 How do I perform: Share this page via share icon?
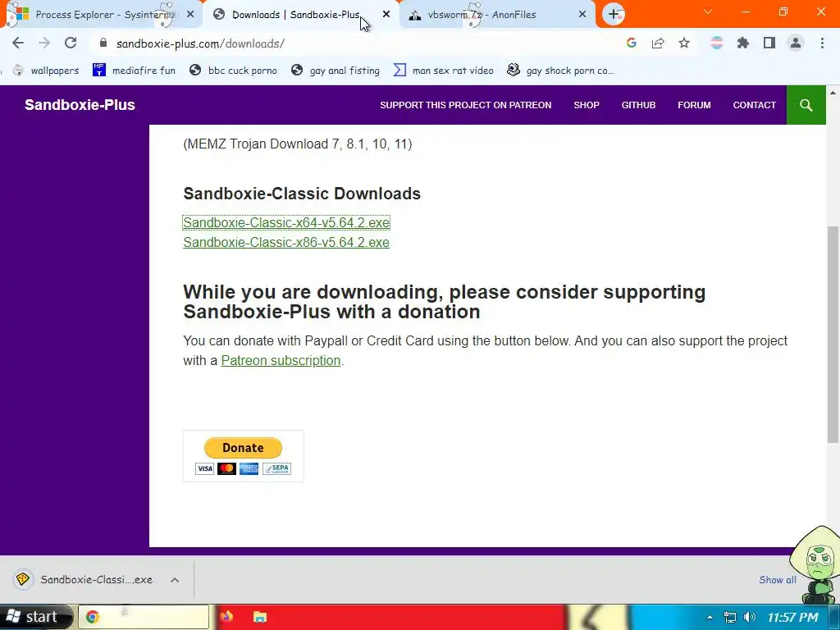[x=658, y=43]
